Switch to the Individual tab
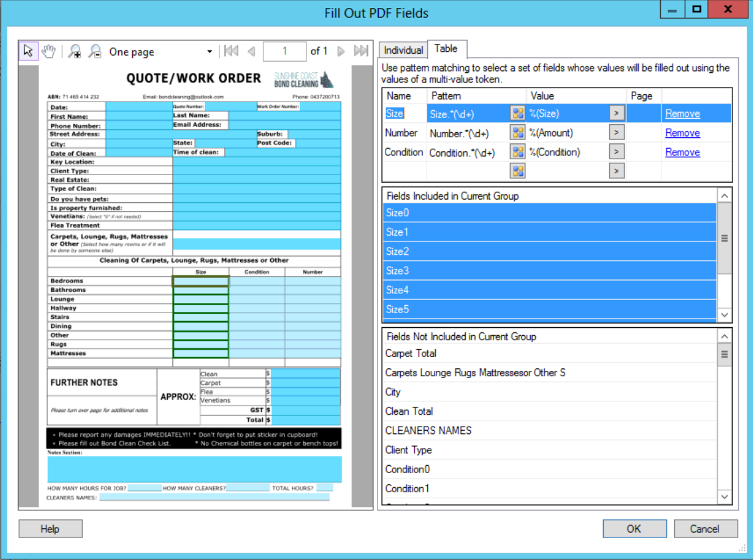The image size is (753, 560). (403, 50)
